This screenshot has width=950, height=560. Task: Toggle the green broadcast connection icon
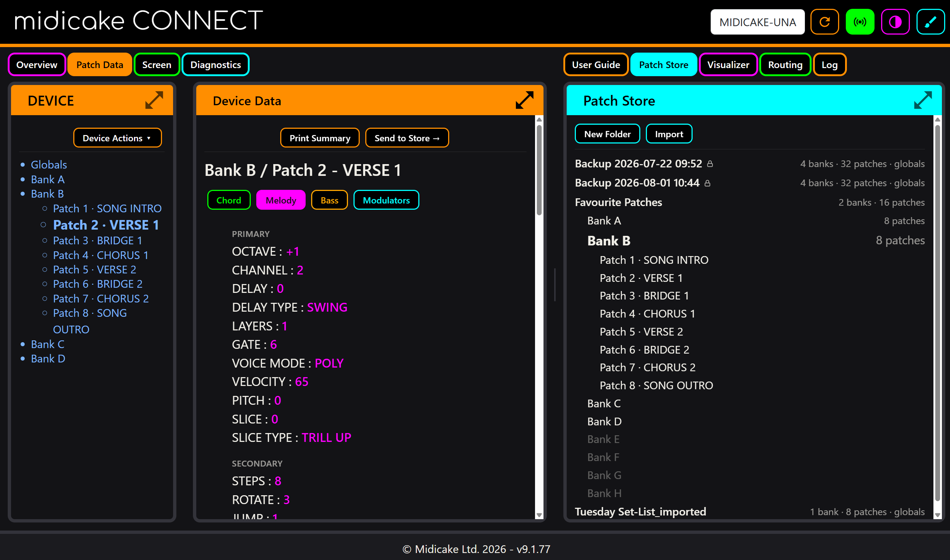click(860, 22)
